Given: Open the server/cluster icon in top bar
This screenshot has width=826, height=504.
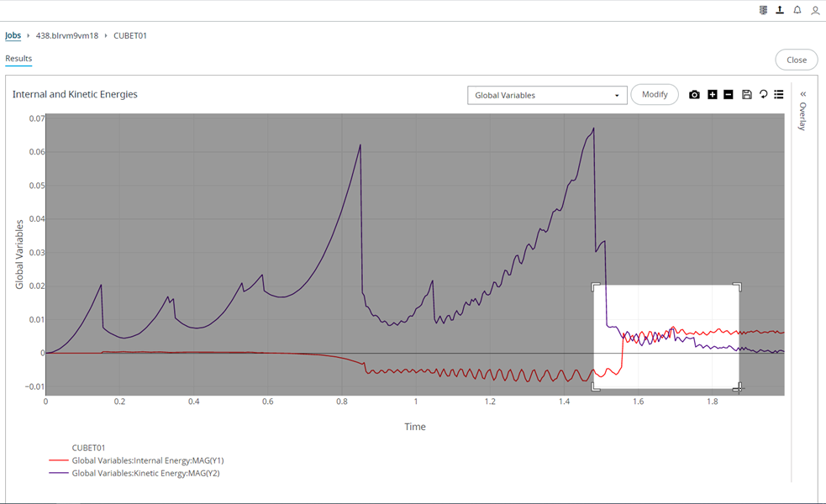Looking at the screenshot, I should [x=763, y=10].
